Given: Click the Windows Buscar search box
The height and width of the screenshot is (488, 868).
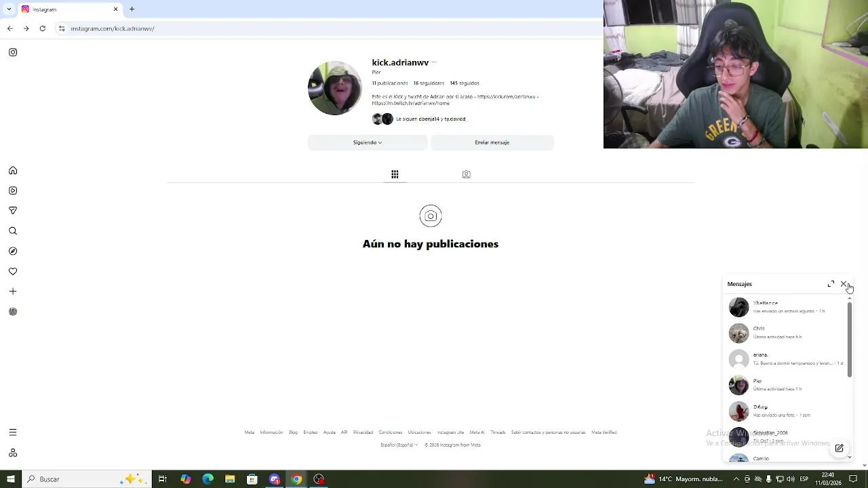Looking at the screenshot, I should tap(87, 479).
